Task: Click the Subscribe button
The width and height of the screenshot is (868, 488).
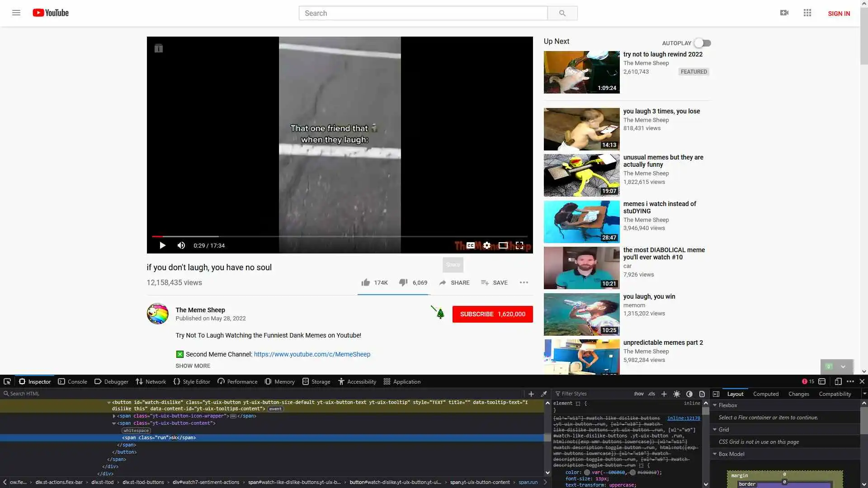Action: coord(492,314)
